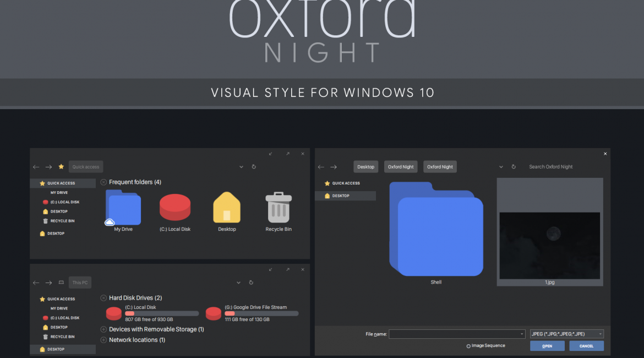Click the Google Drive File Stream capacity bar
Screen dimensions: 644x358
click(261, 313)
